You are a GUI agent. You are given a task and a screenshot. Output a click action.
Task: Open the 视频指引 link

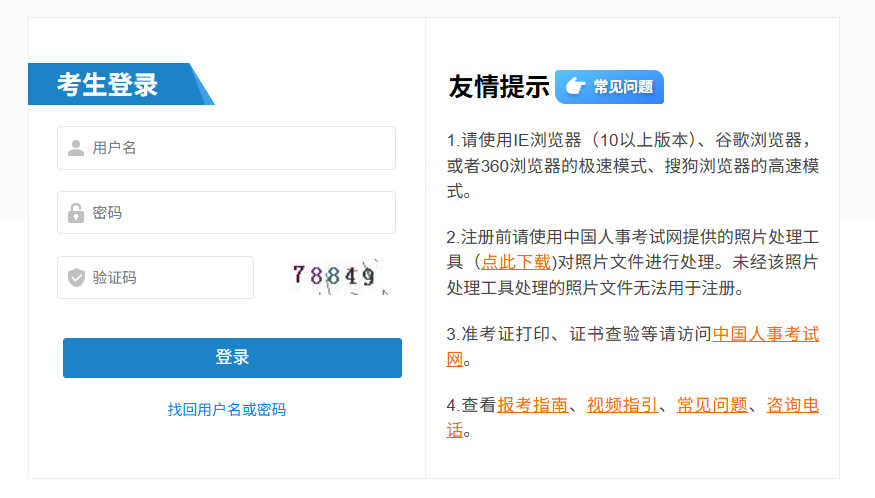(x=622, y=405)
